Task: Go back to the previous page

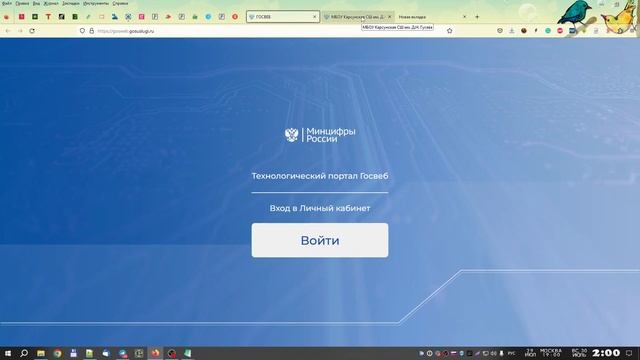Action: [x=8, y=31]
